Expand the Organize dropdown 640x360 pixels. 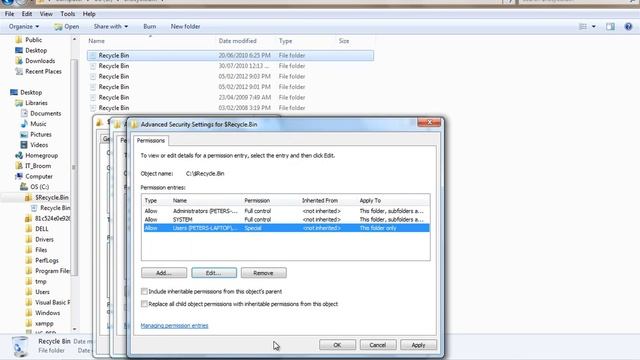tap(24, 27)
